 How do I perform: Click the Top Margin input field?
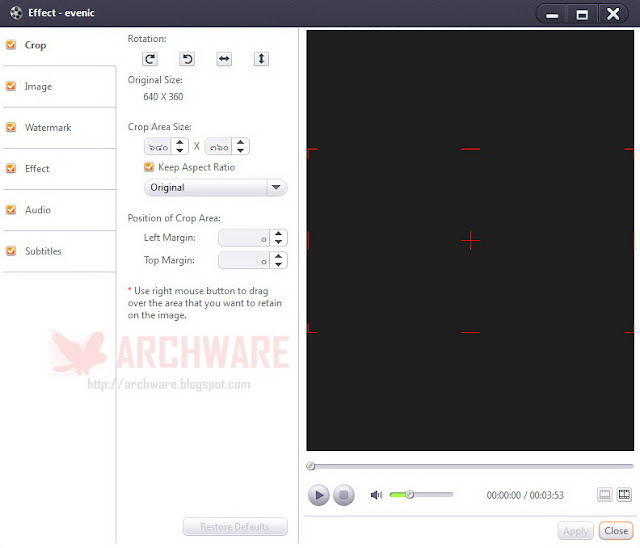[244, 260]
